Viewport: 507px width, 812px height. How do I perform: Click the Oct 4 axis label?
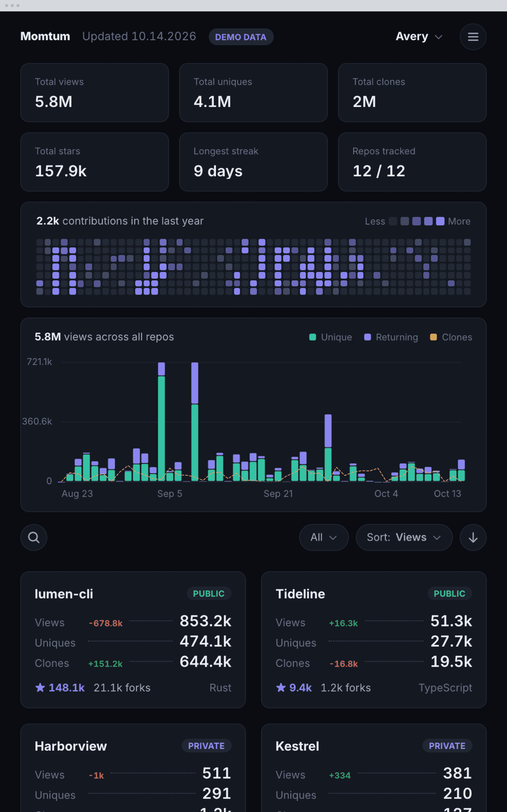pyautogui.click(x=386, y=494)
